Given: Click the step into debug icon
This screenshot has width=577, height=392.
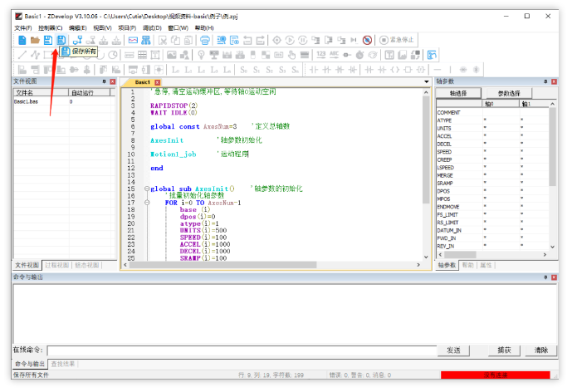Looking at the screenshot, I should [315, 40].
